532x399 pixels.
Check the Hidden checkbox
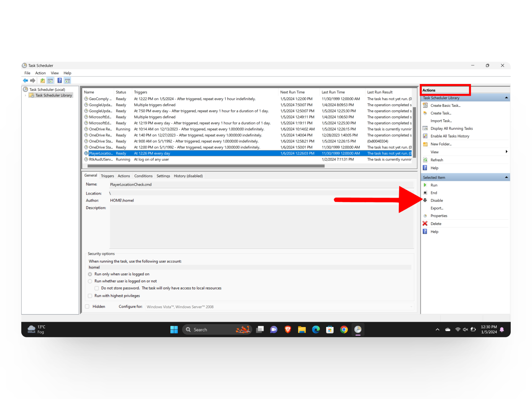87,306
